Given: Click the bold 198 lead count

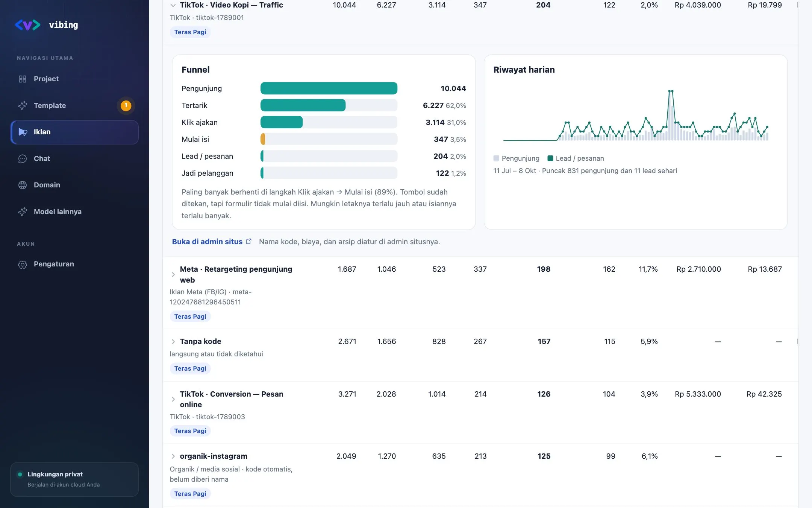Looking at the screenshot, I should click(544, 269).
